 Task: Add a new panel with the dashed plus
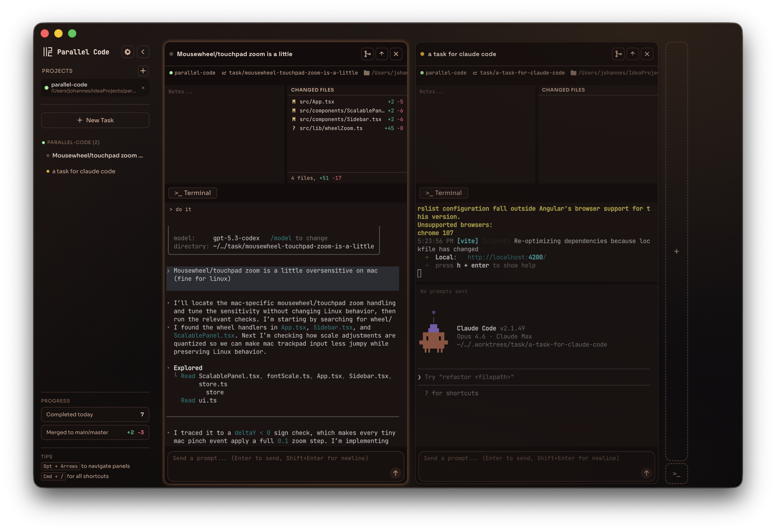[676, 251]
